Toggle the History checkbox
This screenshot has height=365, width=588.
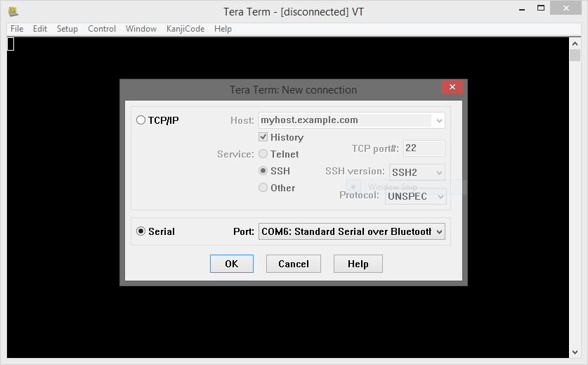[x=263, y=137]
